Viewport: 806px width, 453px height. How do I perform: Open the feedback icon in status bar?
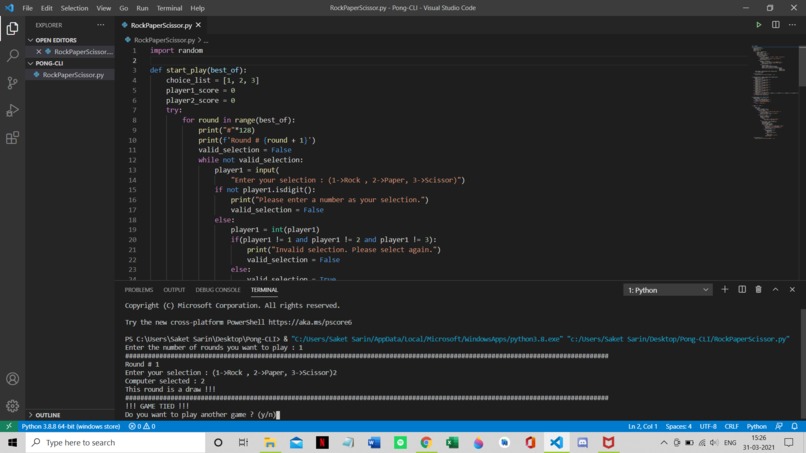pos(779,426)
